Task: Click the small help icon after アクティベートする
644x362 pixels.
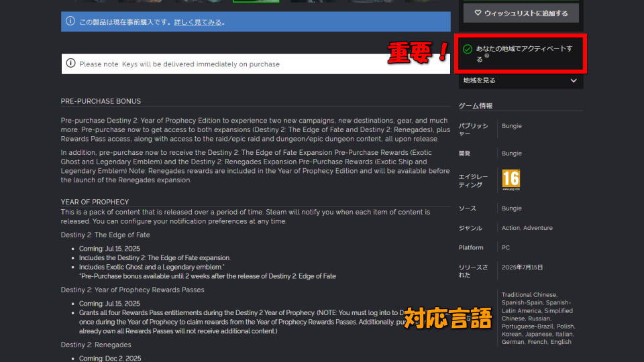Action: tap(487, 56)
